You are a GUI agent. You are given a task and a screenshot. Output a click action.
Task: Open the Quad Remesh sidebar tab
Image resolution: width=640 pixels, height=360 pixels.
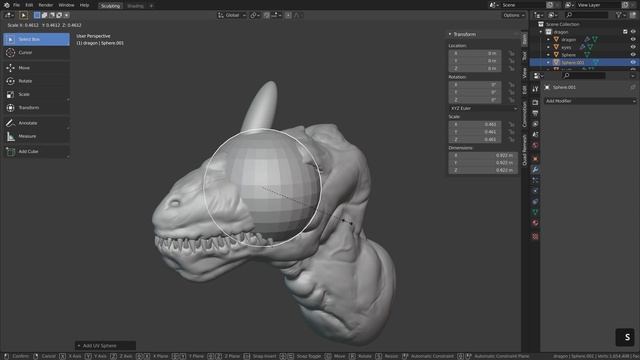click(x=524, y=150)
